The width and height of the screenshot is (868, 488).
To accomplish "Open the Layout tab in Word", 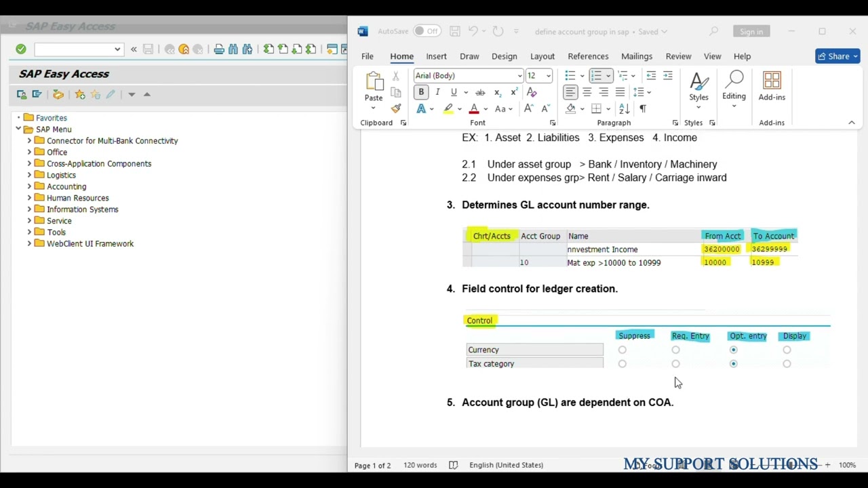I will (542, 56).
